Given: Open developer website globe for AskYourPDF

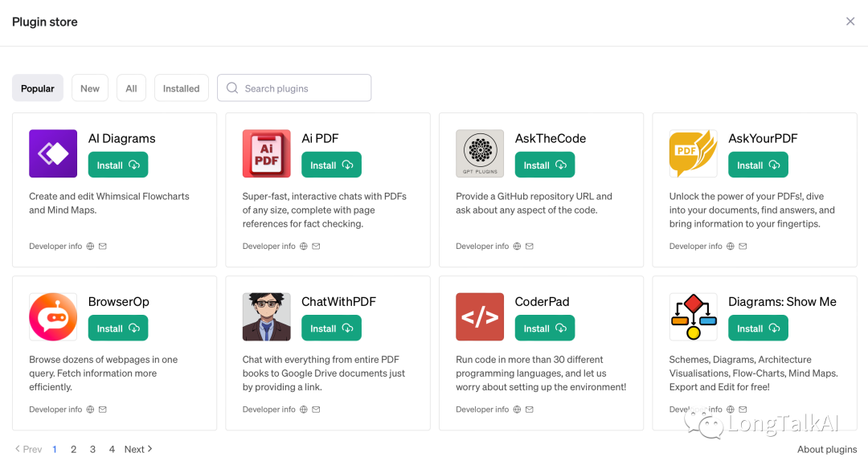Looking at the screenshot, I should pos(730,246).
